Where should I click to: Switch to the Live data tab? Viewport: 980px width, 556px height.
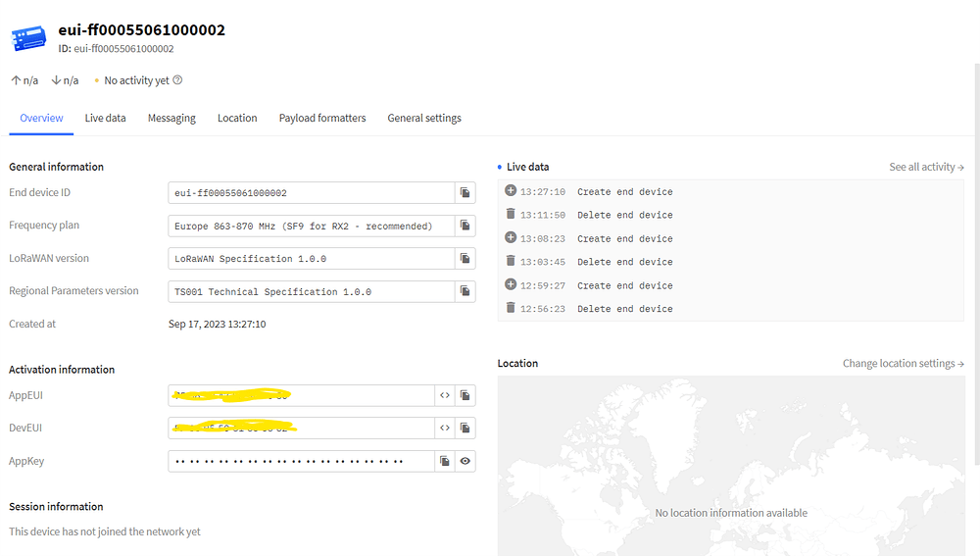coord(105,118)
